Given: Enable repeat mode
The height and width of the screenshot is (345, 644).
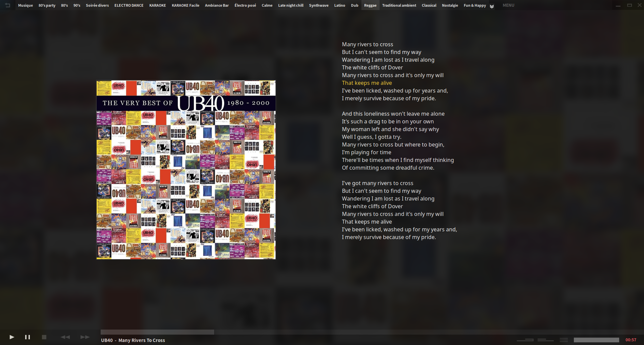Looking at the screenshot, I should coord(545,339).
